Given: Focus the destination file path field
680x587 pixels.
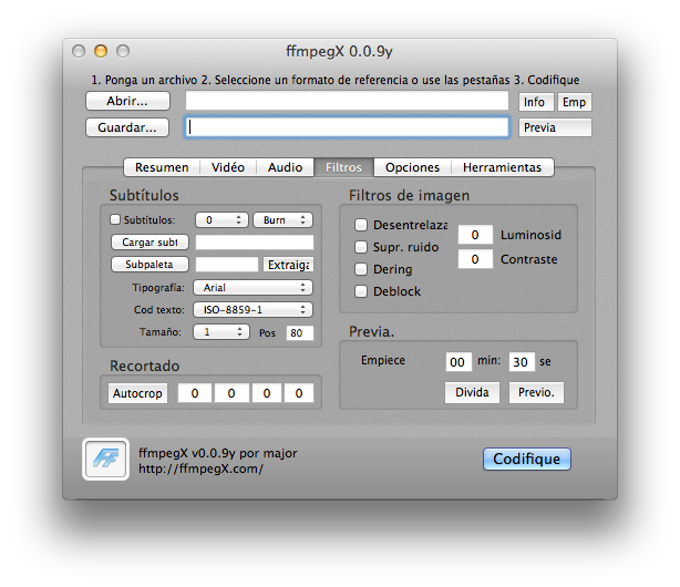Looking at the screenshot, I should tap(347, 127).
